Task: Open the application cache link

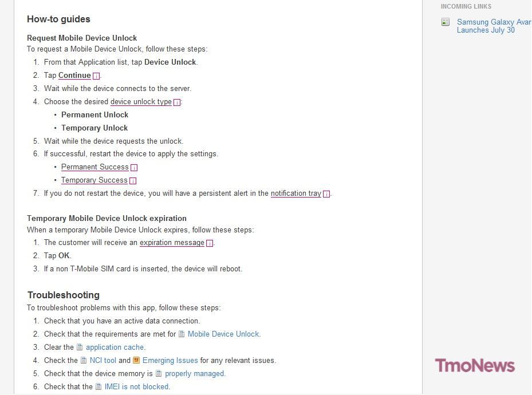Action: 115,347
